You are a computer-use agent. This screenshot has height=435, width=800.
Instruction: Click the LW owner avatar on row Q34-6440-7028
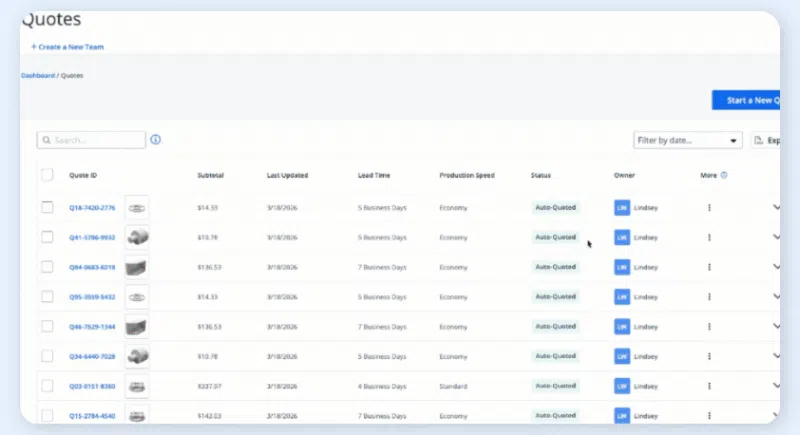coord(622,356)
